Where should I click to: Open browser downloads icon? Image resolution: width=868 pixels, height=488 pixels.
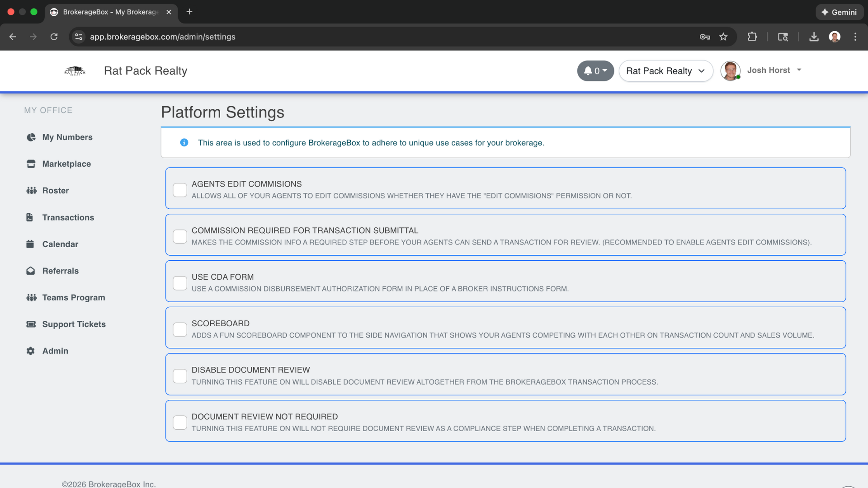coord(814,37)
